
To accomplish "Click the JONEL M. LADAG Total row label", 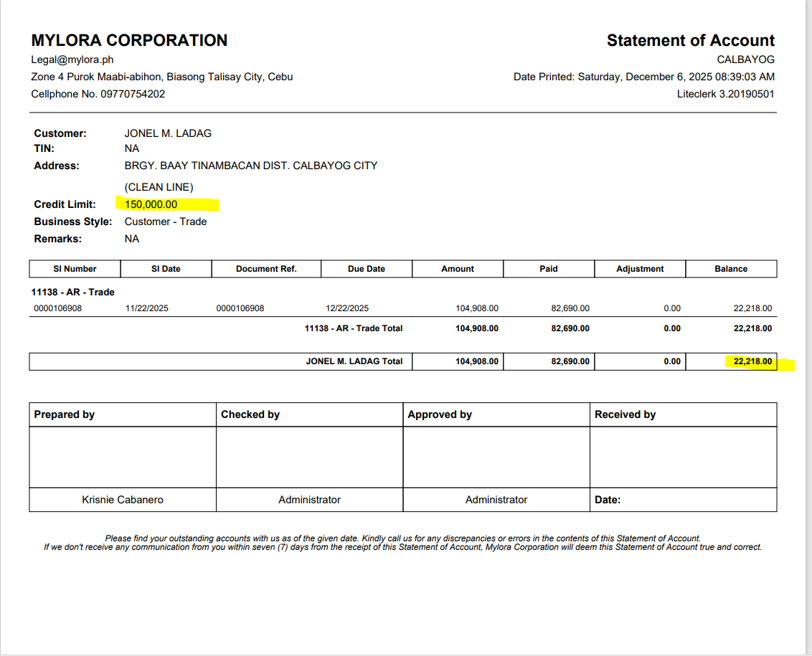I will (x=354, y=361).
